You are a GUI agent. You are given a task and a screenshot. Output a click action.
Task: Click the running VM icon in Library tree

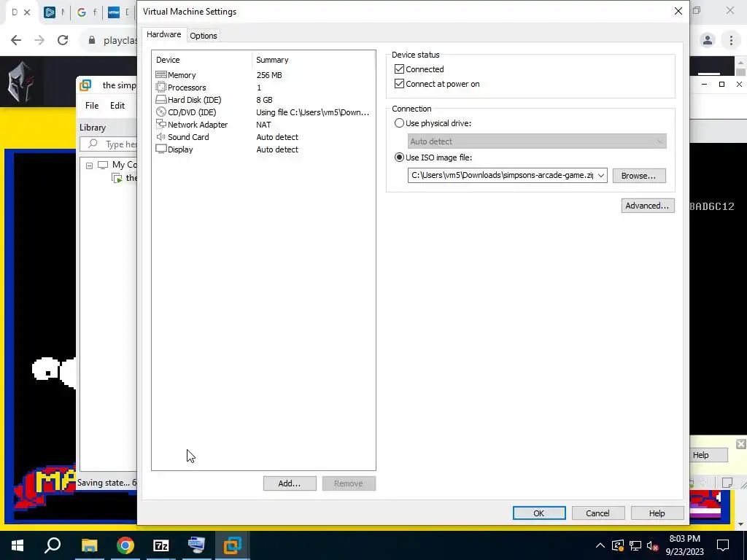point(117,178)
